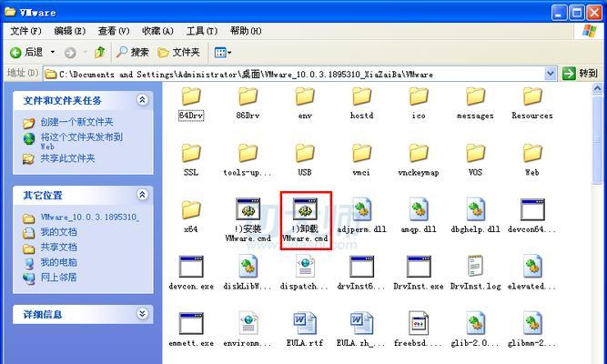The width and height of the screenshot is (607, 364).
Task: Open the 64Drv folder
Action: (191, 103)
